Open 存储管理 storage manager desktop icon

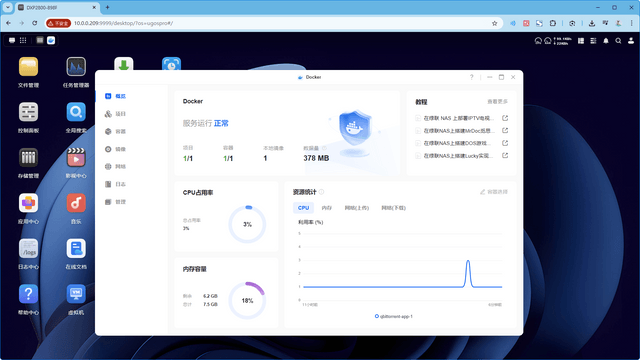(x=28, y=158)
